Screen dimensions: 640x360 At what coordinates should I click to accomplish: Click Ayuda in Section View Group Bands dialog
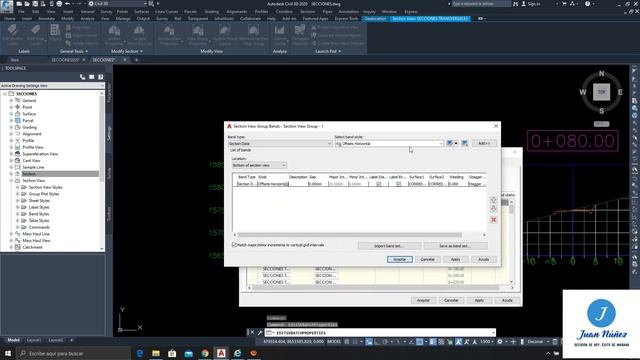tap(484, 260)
